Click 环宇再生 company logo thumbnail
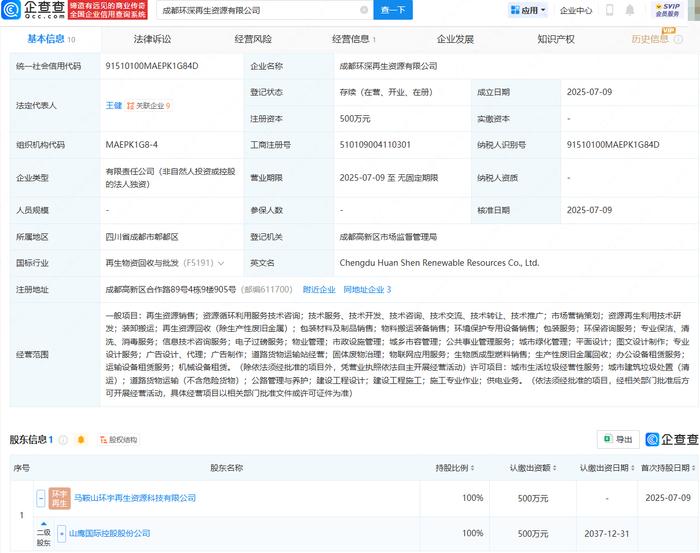The width and height of the screenshot is (700, 553). (59, 499)
